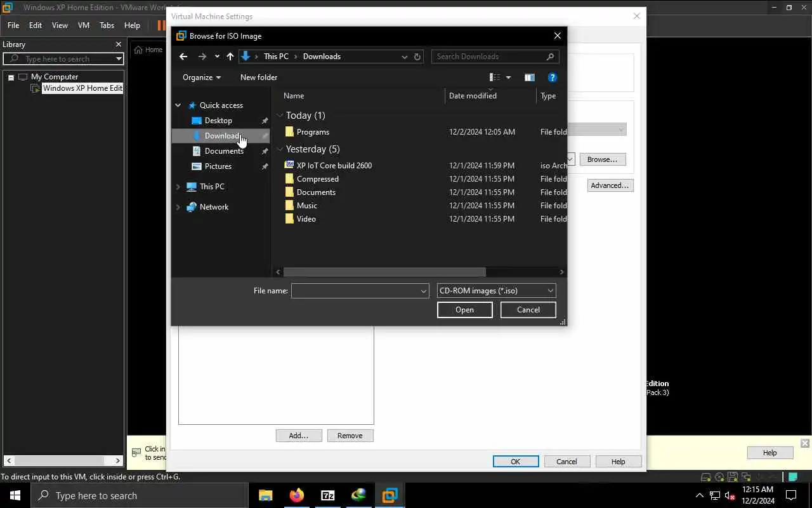Open the Tabs menu

click(107, 25)
